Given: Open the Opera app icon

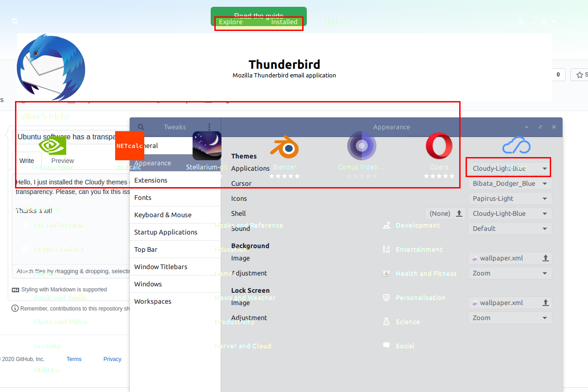Looking at the screenshot, I should click(x=439, y=146).
